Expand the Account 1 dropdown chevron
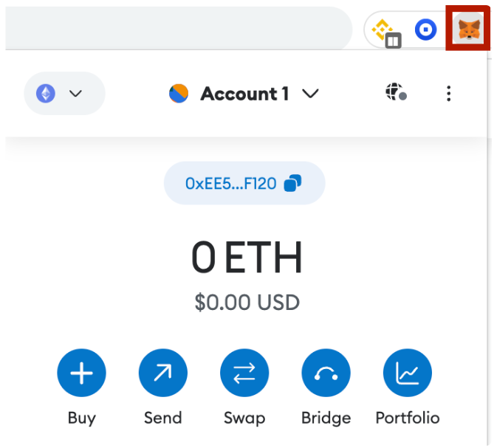This screenshot has height=448, width=494. [311, 94]
